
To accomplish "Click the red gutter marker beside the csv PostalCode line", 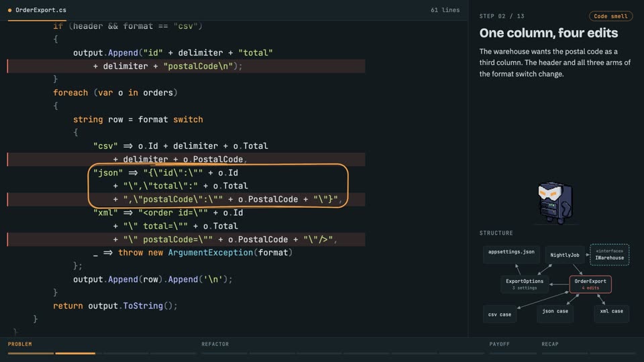I will (7, 160).
